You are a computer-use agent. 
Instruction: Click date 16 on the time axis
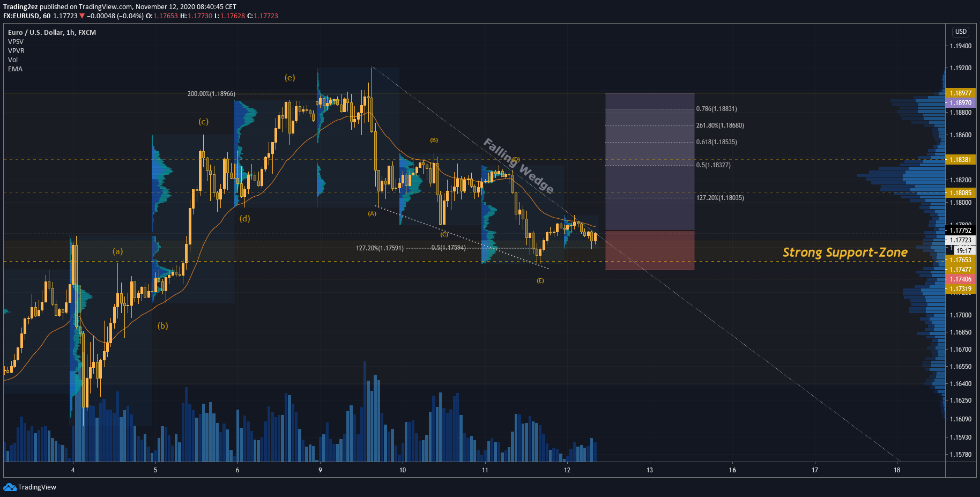(x=732, y=470)
